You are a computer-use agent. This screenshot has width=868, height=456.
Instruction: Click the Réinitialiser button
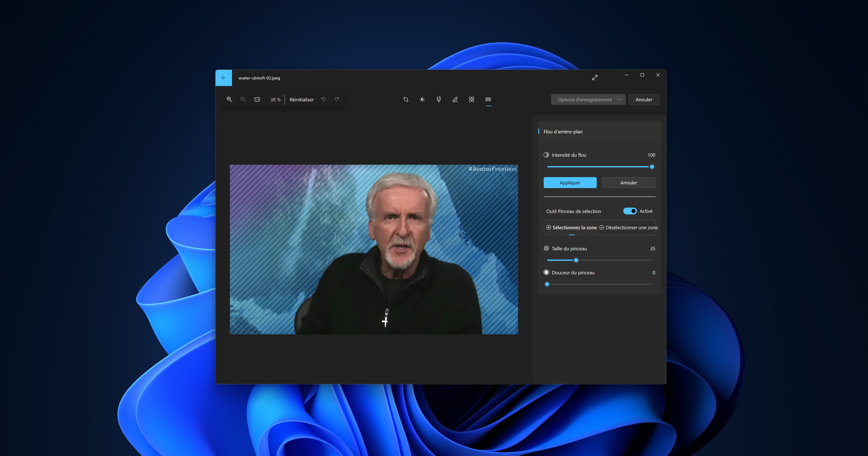coord(302,99)
